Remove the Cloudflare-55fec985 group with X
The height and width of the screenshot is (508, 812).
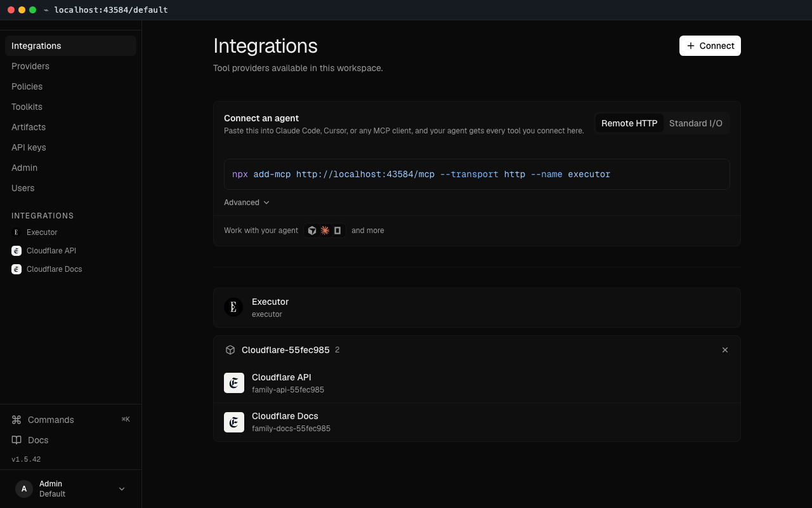tap(725, 350)
